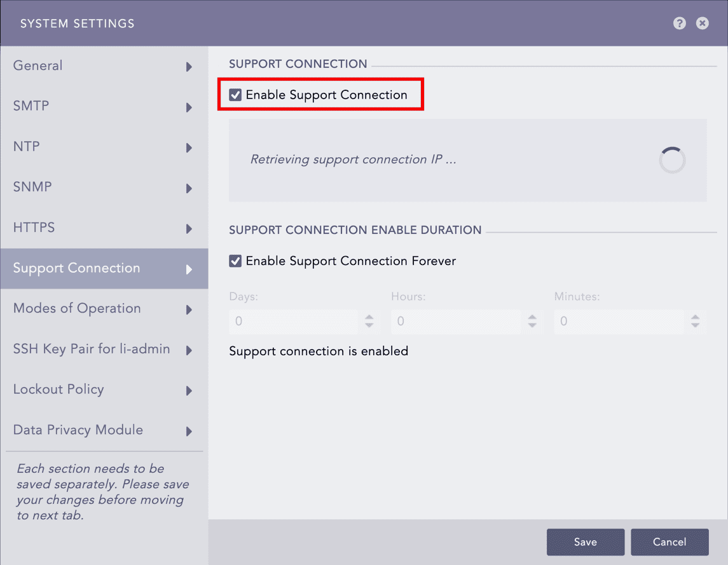Click the circled X close icon
The width and height of the screenshot is (728, 565).
(x=702, y=23)
